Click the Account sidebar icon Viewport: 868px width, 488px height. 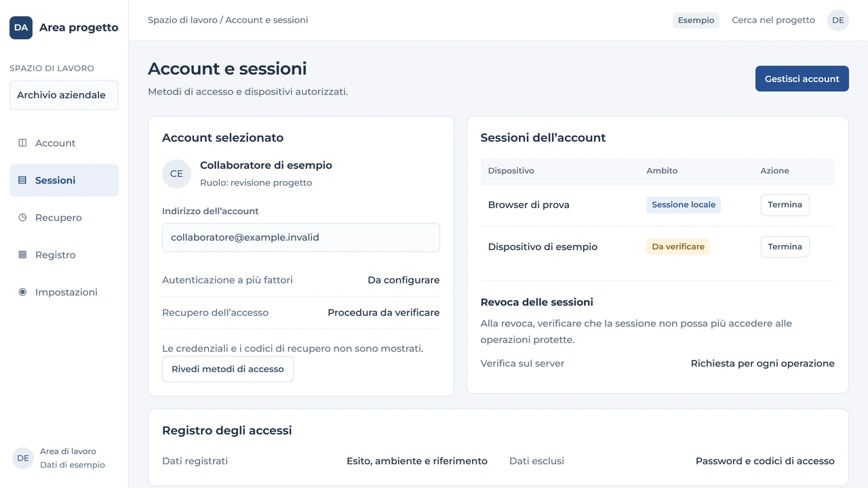tap(22, 143)
